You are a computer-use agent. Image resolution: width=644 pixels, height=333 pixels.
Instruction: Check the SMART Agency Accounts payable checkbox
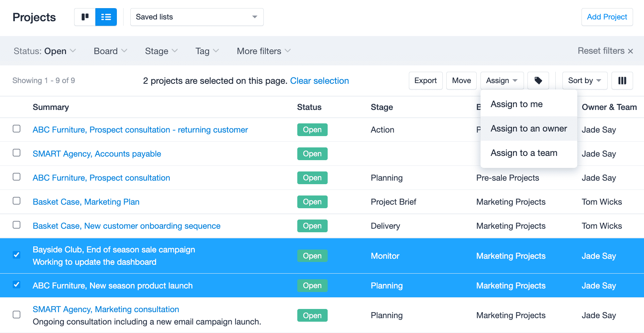pos(17,153)
